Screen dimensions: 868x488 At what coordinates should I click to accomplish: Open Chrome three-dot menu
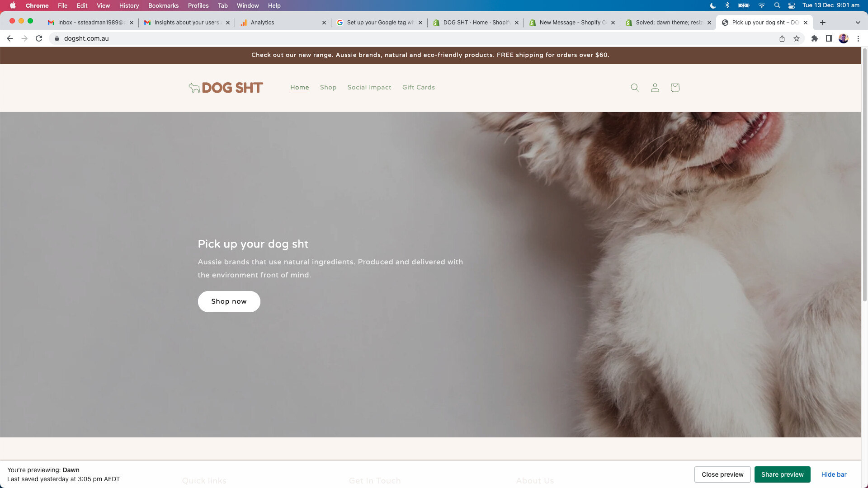coord(858,39)
